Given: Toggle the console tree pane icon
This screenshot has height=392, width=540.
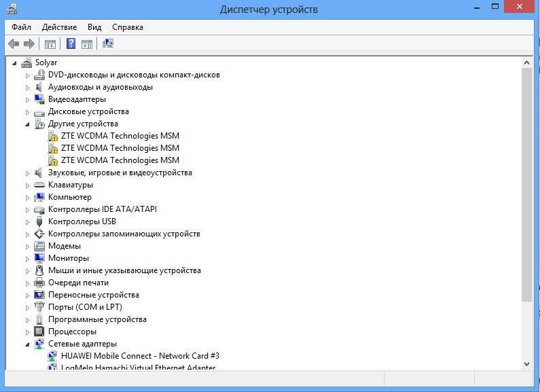Looking at the screenshot, I should pos(50,44).
